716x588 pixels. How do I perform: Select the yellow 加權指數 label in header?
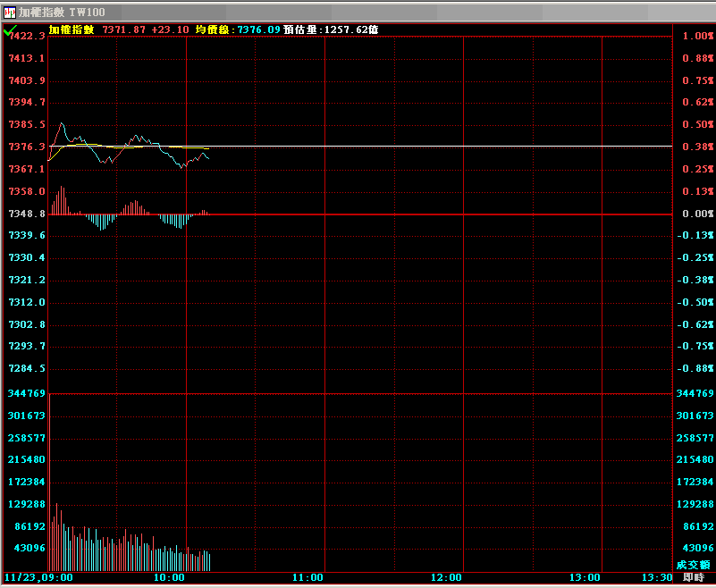coord(72,29)
